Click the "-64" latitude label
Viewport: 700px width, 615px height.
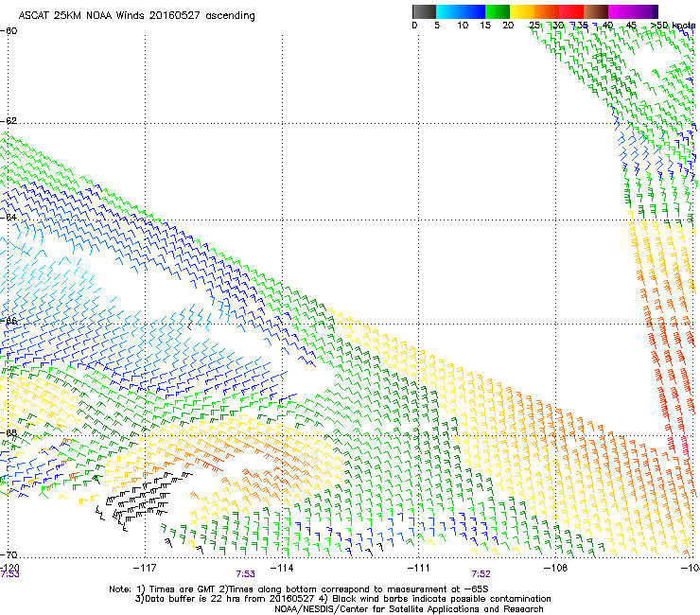(9, 218)
